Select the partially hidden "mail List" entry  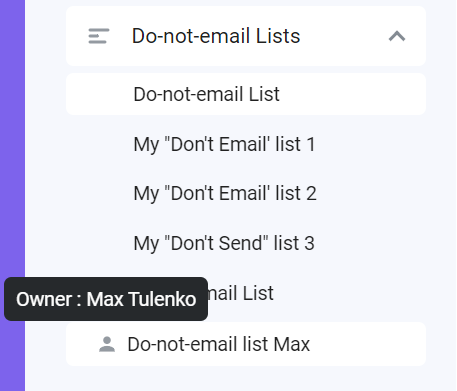241,293
